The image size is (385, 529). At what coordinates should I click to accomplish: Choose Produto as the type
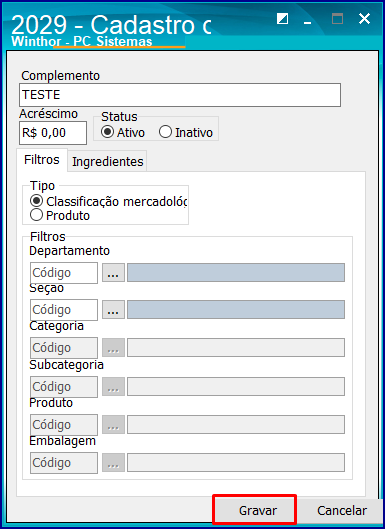point(60,215)
